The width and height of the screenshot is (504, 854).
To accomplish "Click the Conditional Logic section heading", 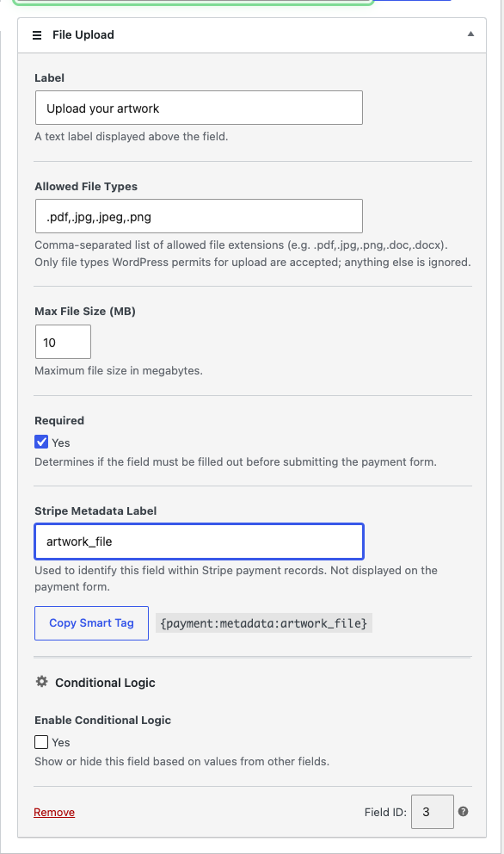I will tap(105, 683).
